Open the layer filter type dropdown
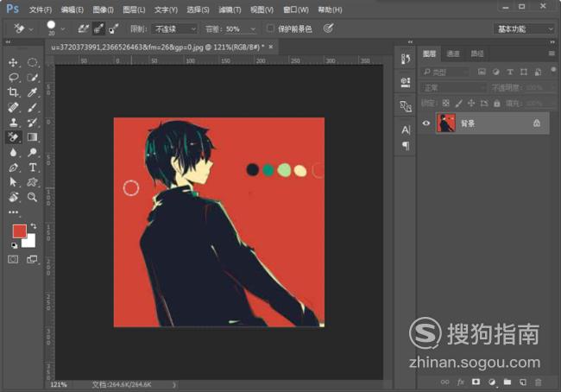Image resolution: width=561 pixels, height=392 pixels. (444, 72)
